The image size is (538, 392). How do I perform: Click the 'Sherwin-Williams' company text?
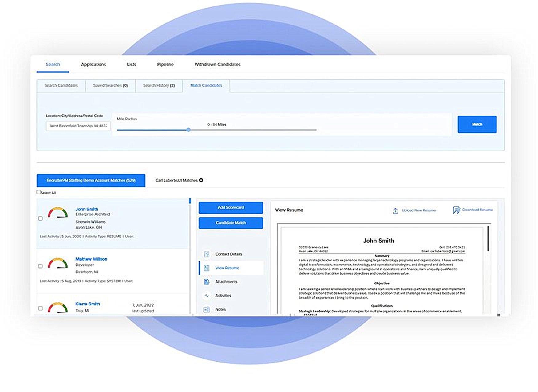91,222
